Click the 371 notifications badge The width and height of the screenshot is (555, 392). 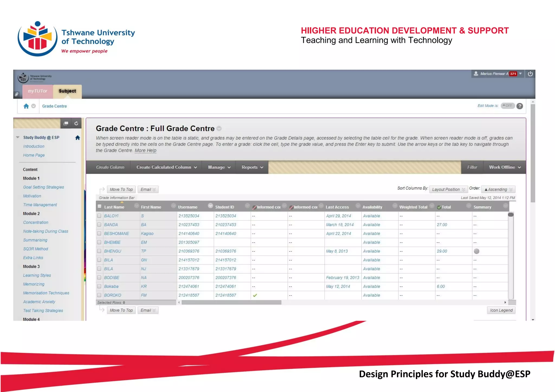pos(513,74)
